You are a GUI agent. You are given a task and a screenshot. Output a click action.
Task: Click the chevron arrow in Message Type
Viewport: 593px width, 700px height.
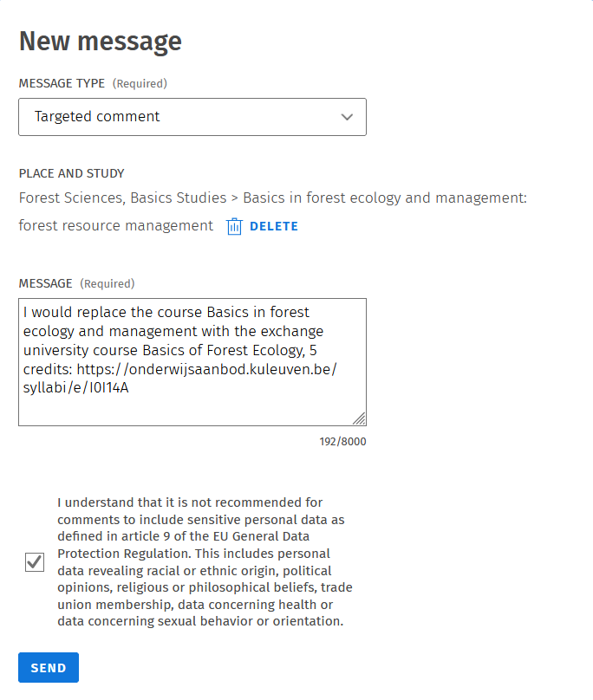pyautogui.click(x=348, y=117)
